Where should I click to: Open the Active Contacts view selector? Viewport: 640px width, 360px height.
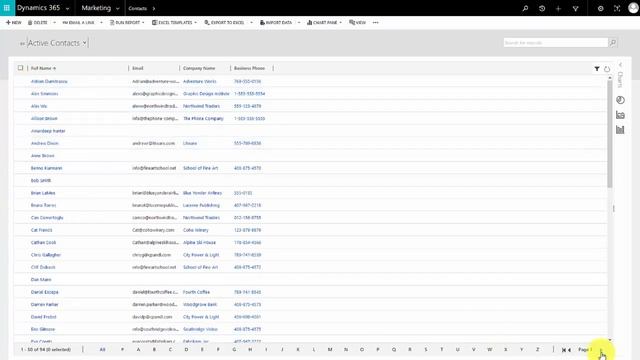[x=57, y=43]
